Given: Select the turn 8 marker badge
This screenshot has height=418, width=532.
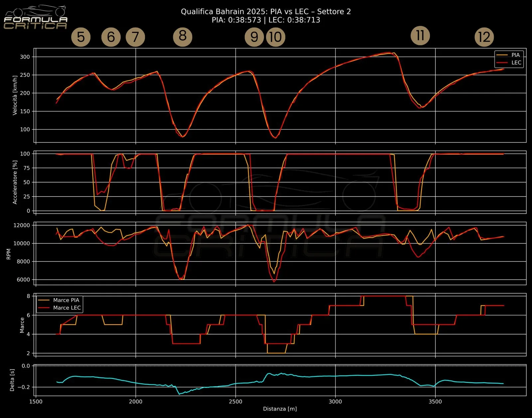Looking at the screenshot, I should 183,36.
